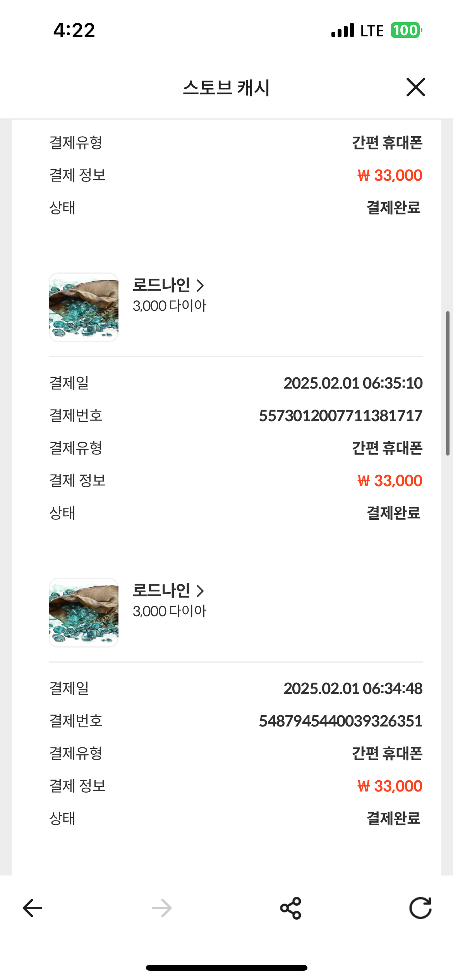Tap the iOS home indicator bar
453x980 pixels.
(x=226, y=968)
